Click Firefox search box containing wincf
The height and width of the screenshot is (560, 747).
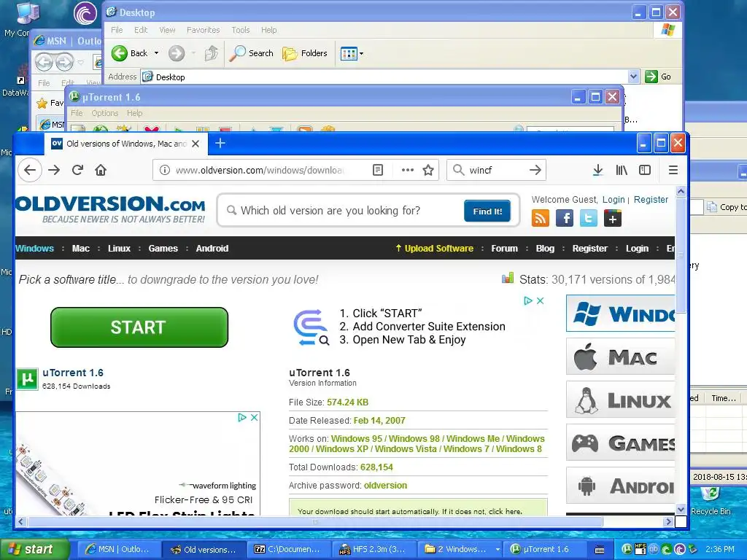click(495, 170)
